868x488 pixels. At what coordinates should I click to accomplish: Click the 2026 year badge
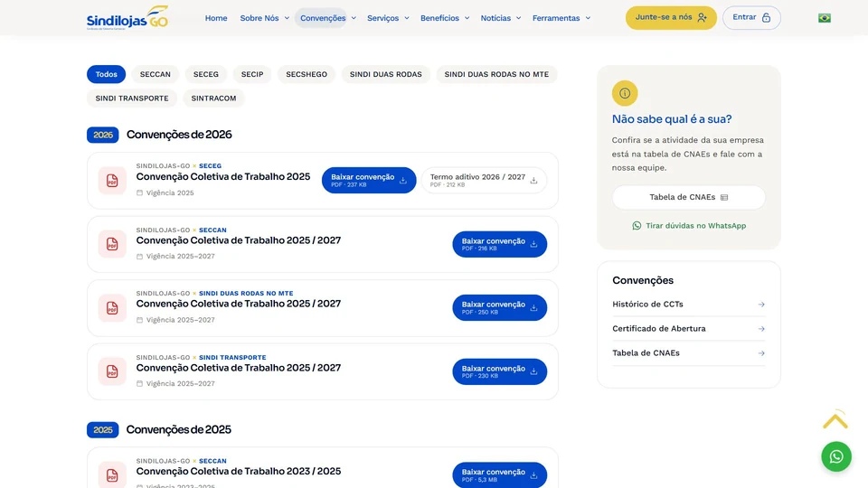102,135
